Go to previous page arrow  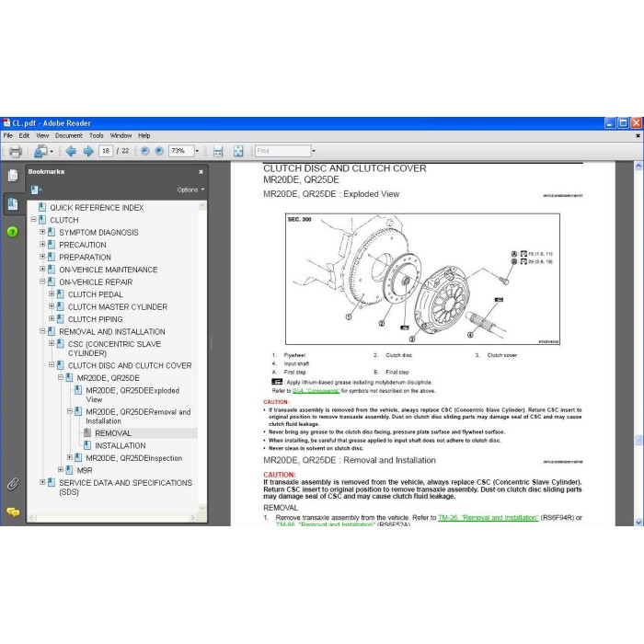coord(71,151)
